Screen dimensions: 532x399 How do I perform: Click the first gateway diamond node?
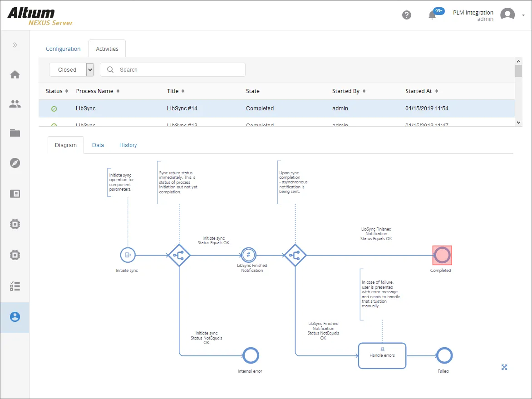click(179, 255)
